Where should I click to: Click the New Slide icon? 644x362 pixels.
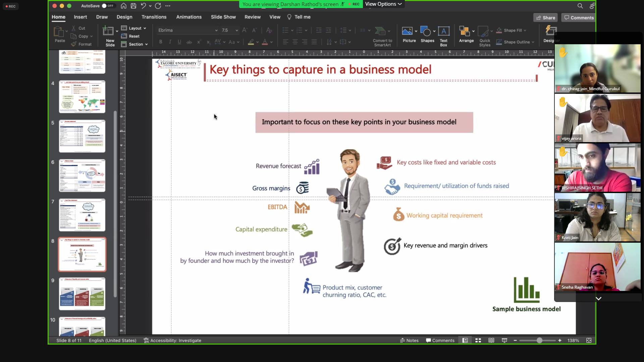pos(108,32)
